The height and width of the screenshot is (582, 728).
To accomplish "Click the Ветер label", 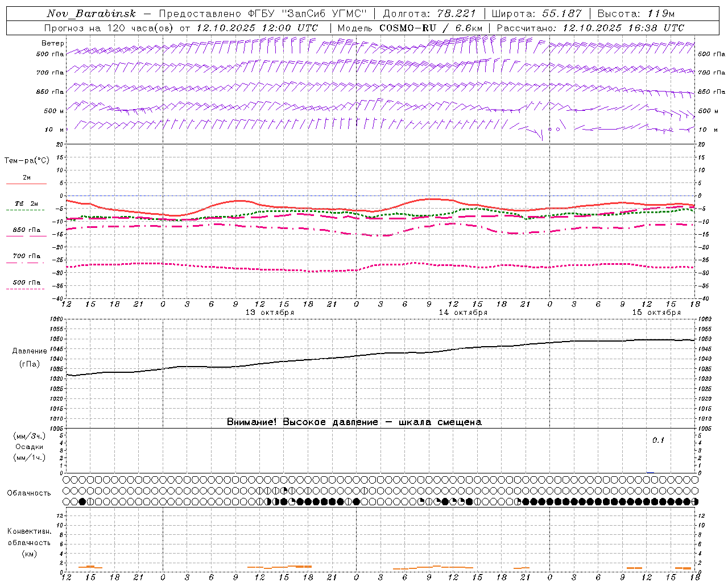I will coord(53,43).
